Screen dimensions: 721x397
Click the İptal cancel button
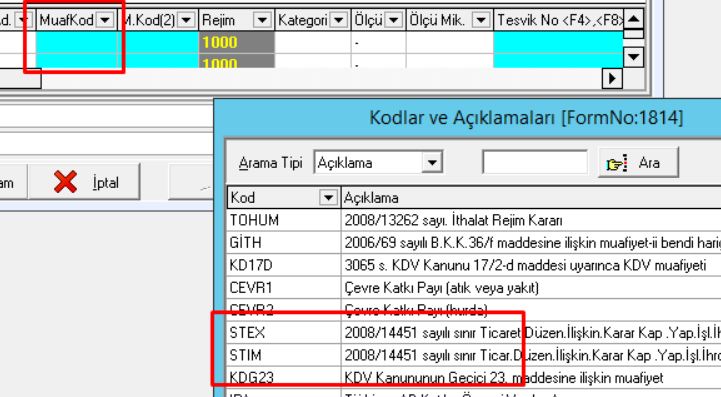pos(85,182)
